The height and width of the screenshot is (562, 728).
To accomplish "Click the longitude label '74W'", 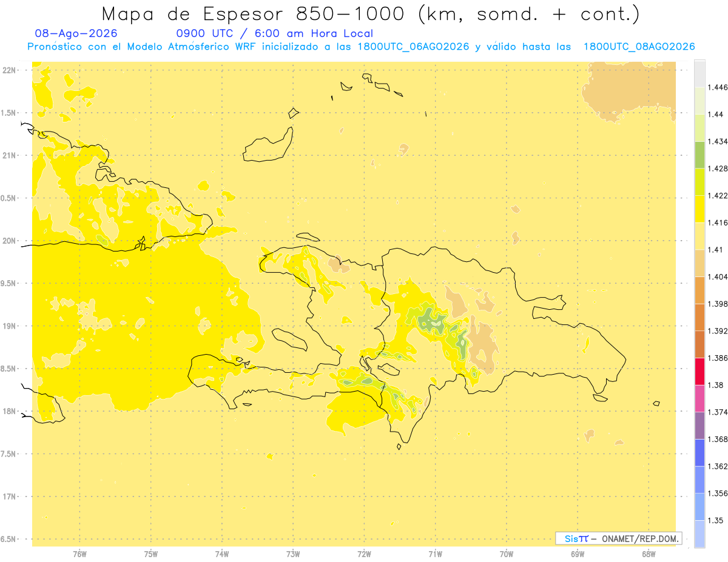I will [x=222, y=554].
